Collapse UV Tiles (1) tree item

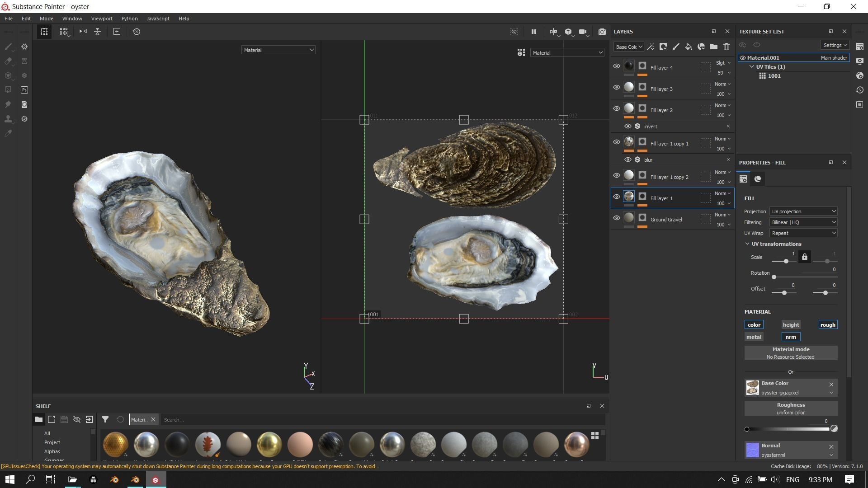[x=752, y=67]
